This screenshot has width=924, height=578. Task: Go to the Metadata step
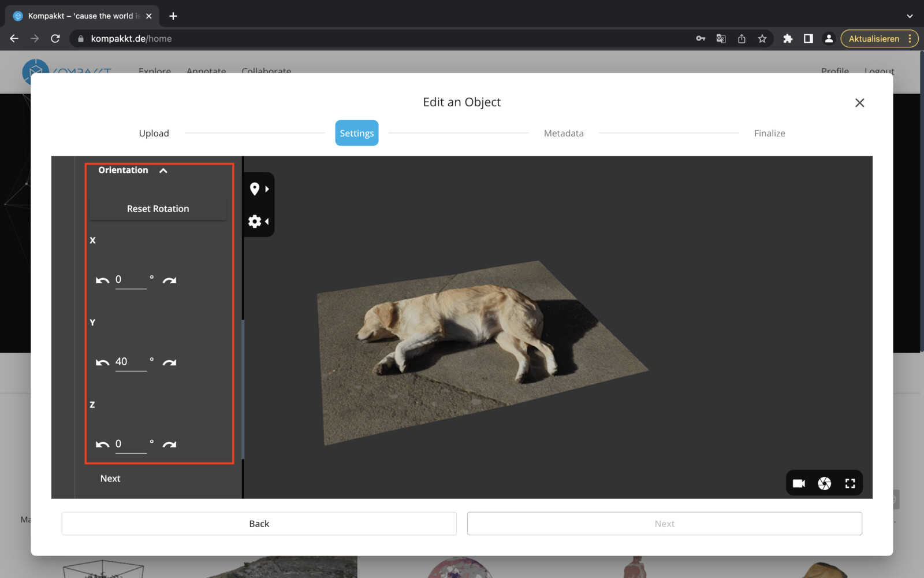(x=564, y=133)
